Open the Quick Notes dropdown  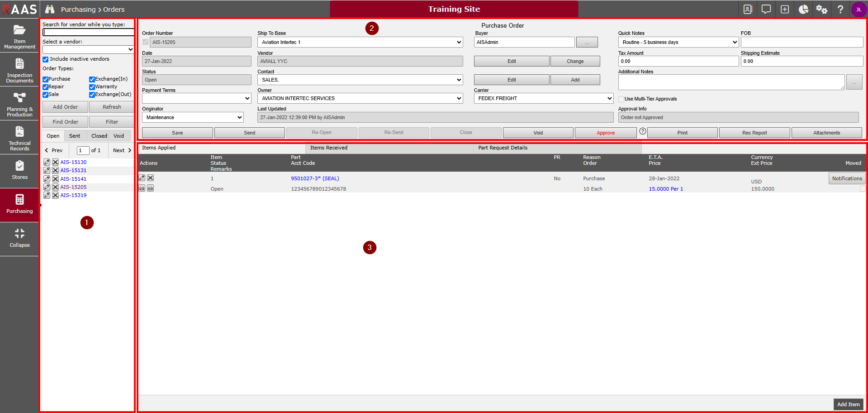click(x=678, y=42)
